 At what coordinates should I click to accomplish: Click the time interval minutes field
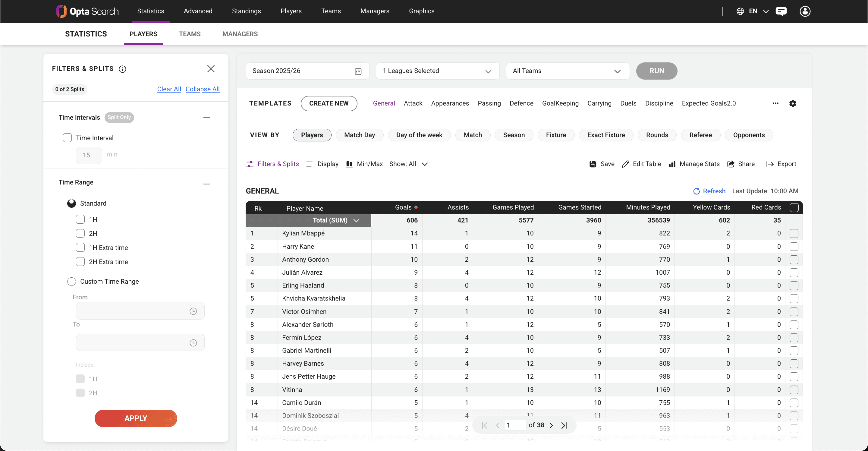[89, 155]
